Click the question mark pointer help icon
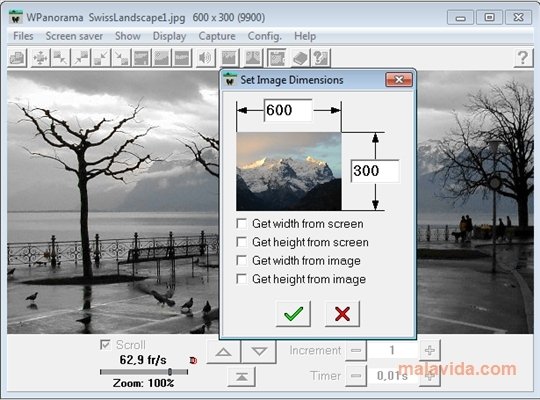The width and height of the screenshot is (540, 400). point(321,58)
